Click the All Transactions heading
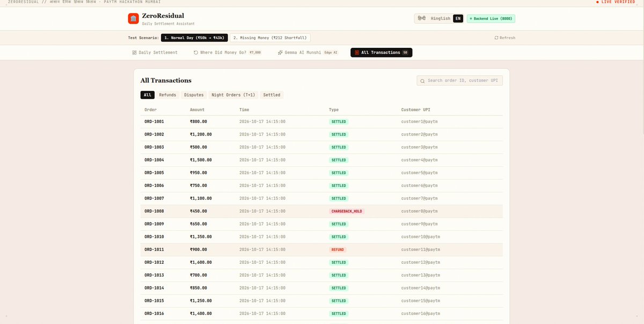 coord(166,81)
